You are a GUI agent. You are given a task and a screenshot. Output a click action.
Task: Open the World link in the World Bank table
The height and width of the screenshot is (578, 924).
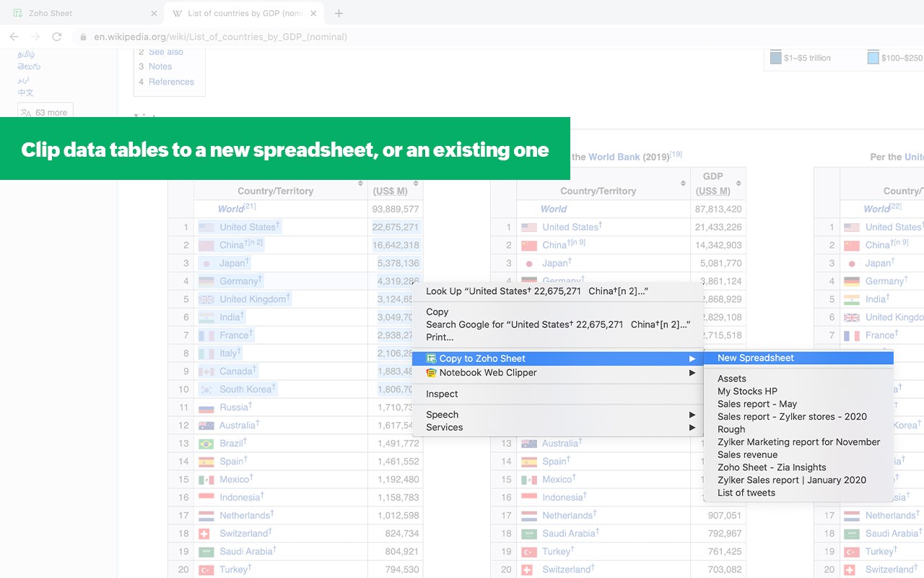coord(554,209)
